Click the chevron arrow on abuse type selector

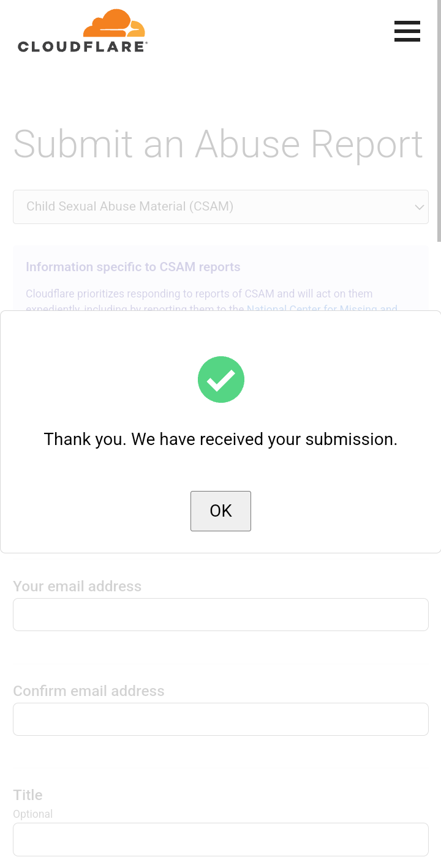click(420, 207)
